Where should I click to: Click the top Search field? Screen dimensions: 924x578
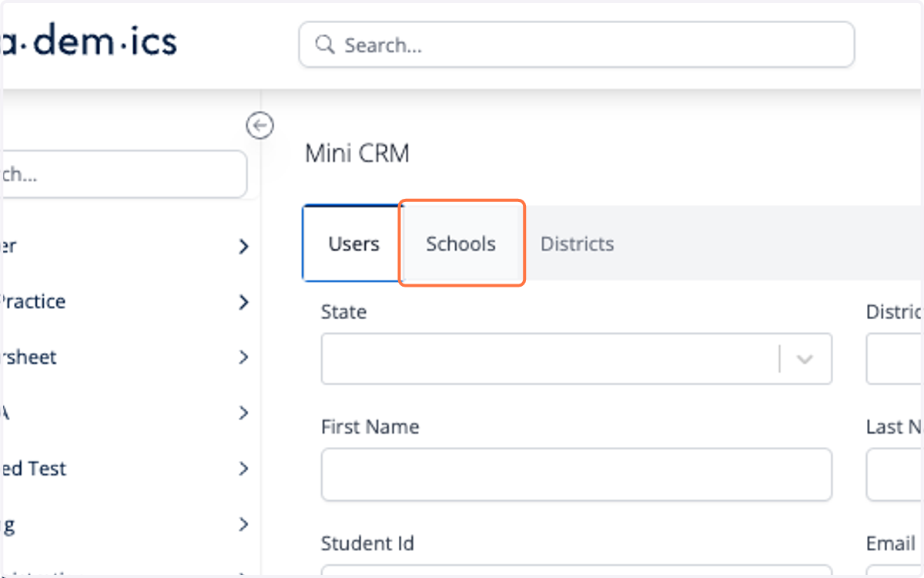pyautogui.click(x=576, y=45)
